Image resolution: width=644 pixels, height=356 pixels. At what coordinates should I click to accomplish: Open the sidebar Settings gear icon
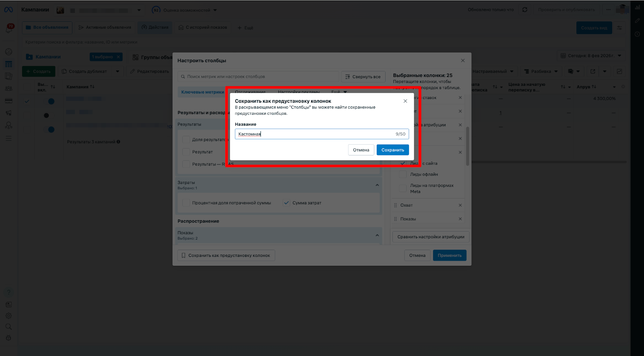point(8,316)
